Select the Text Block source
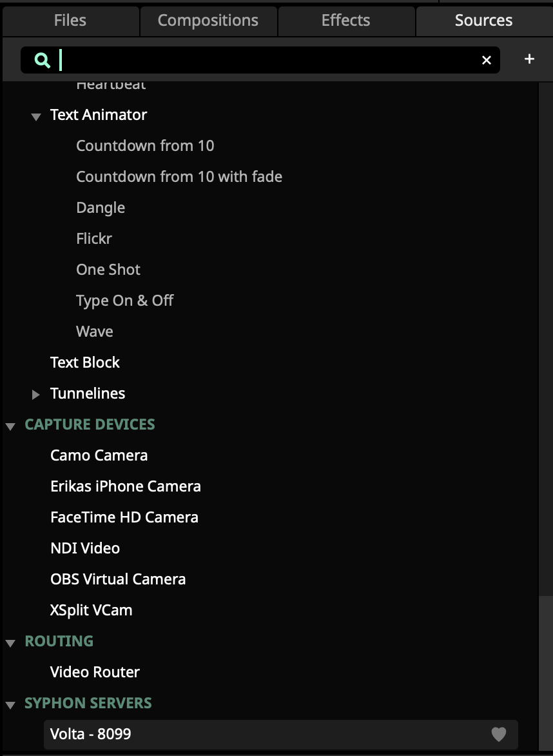Viewport: 553px width, 756px height. [85, 363]
